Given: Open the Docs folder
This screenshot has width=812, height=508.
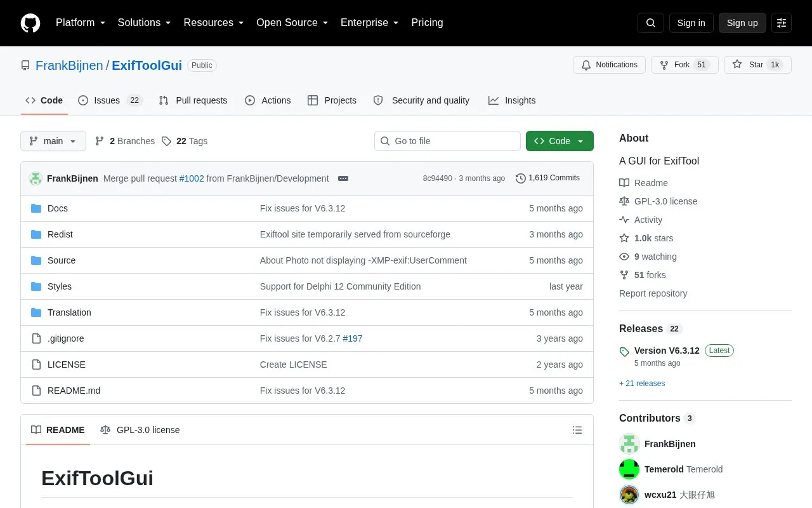Looking at the screenshot, I should 58,208.
